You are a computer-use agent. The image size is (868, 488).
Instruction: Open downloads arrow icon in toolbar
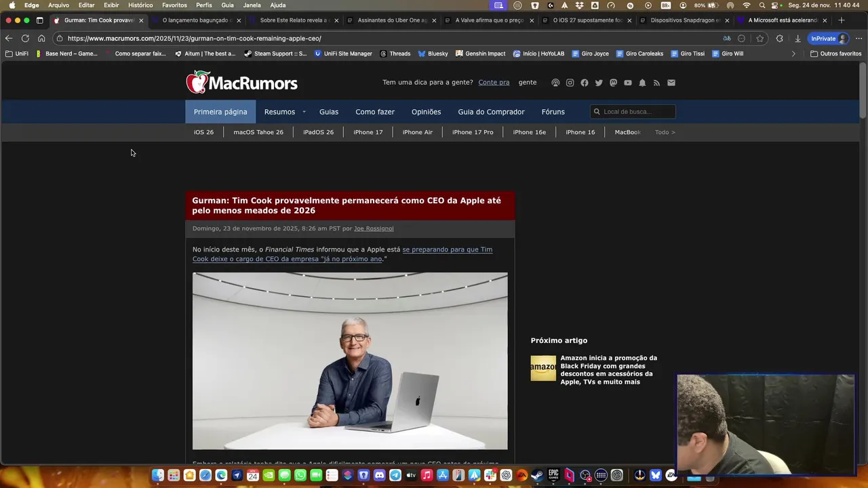[x=797, y=39]
